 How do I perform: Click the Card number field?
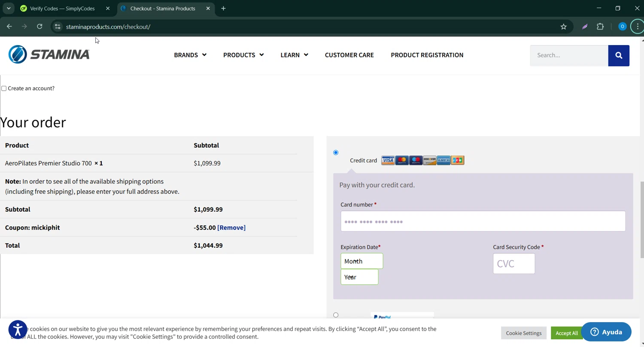click(x=483, y=221)
